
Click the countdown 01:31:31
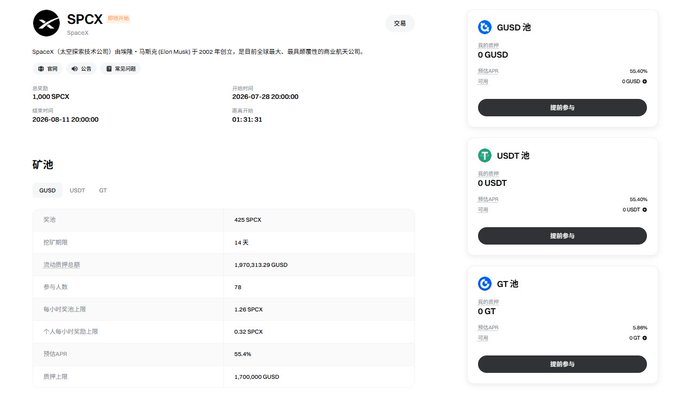tap(247, 119)
